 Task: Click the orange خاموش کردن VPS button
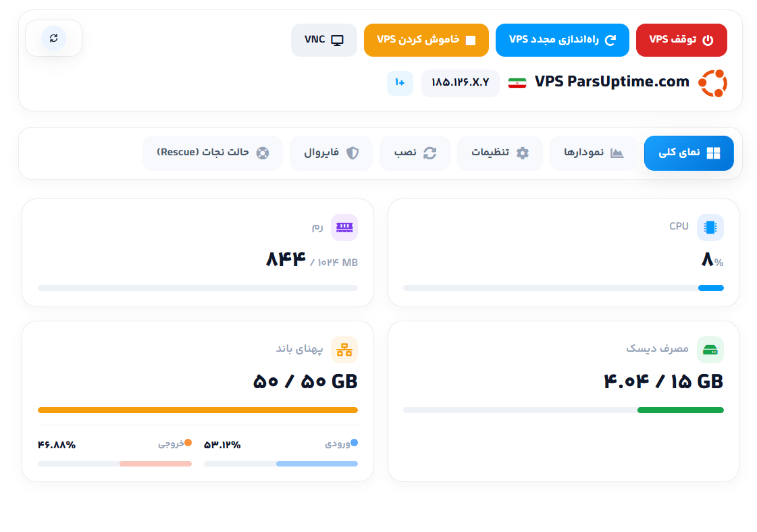click(426, 40)
